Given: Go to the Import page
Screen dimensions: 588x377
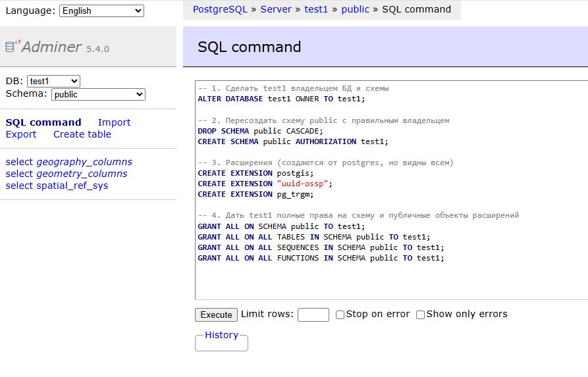Looking at the screenshot, I should tap(114, 122).
